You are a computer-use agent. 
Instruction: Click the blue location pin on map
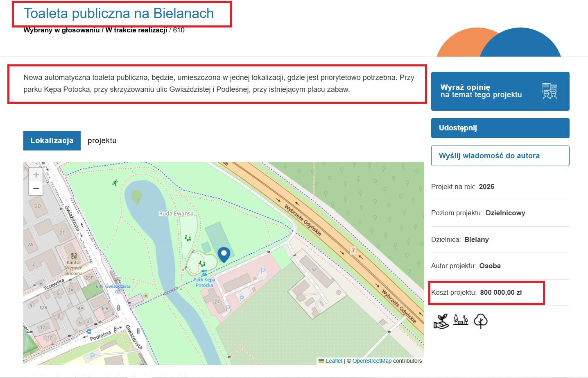pyautogui.click(x=224, y=254)
